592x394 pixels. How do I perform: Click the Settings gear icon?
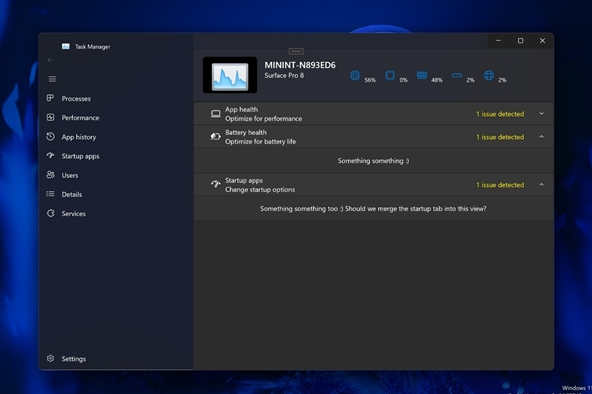50,359
